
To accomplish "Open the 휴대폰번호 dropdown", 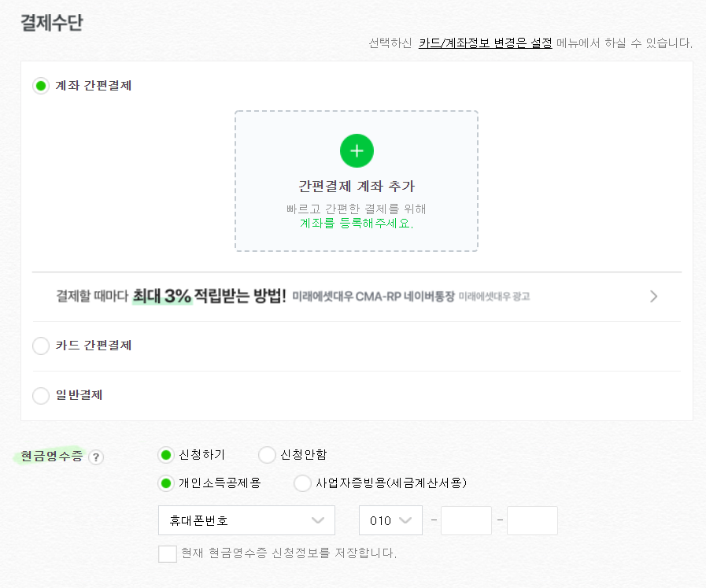I will click(246, 520).
